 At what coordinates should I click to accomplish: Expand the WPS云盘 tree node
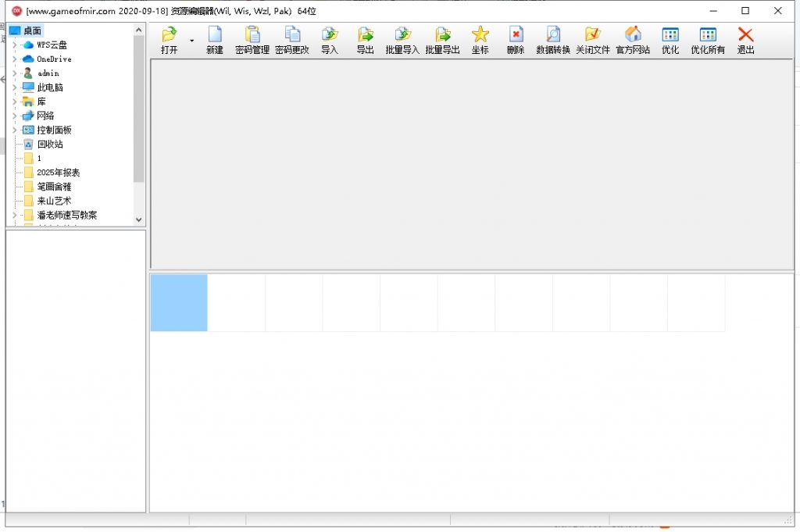pyautogui.click(x=15, y=45)
